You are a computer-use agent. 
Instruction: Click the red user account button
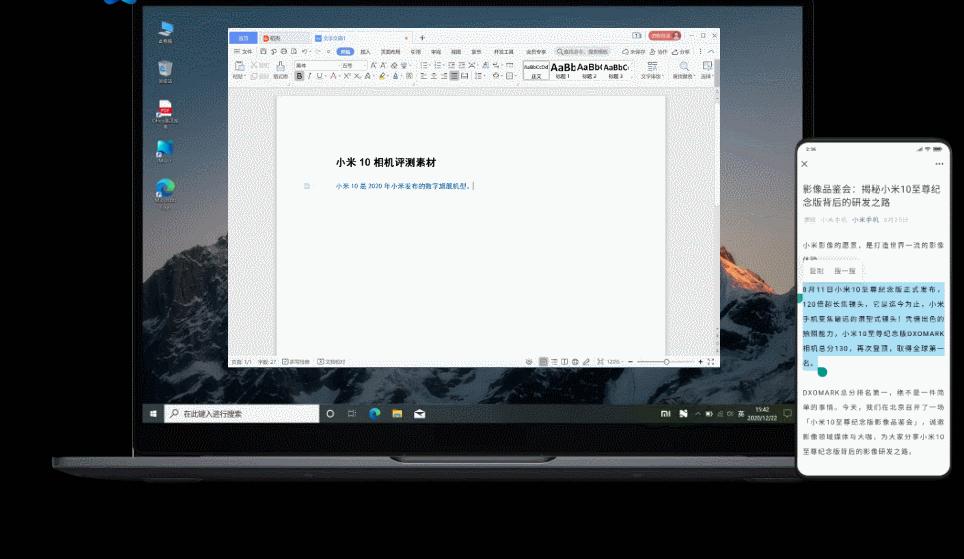pos(665,36)
